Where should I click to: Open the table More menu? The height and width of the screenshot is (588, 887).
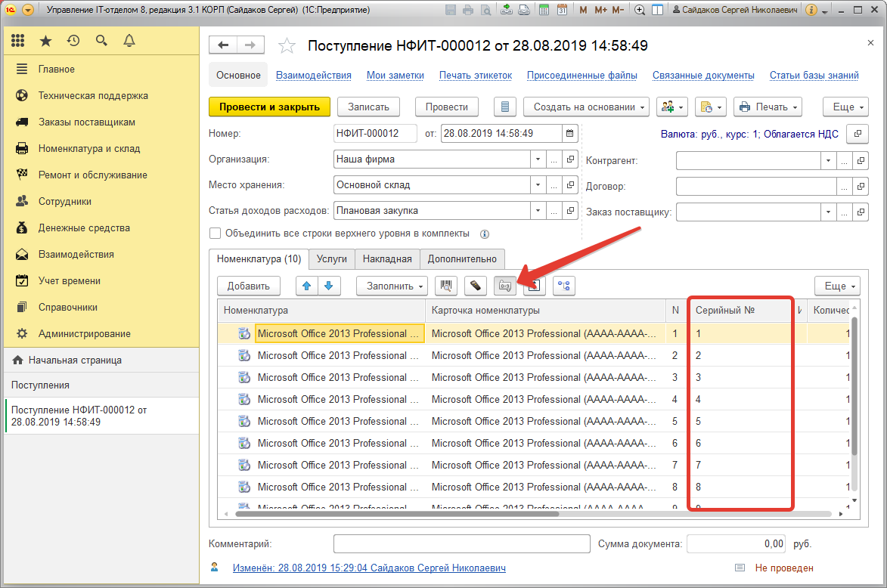pos(837,286)
